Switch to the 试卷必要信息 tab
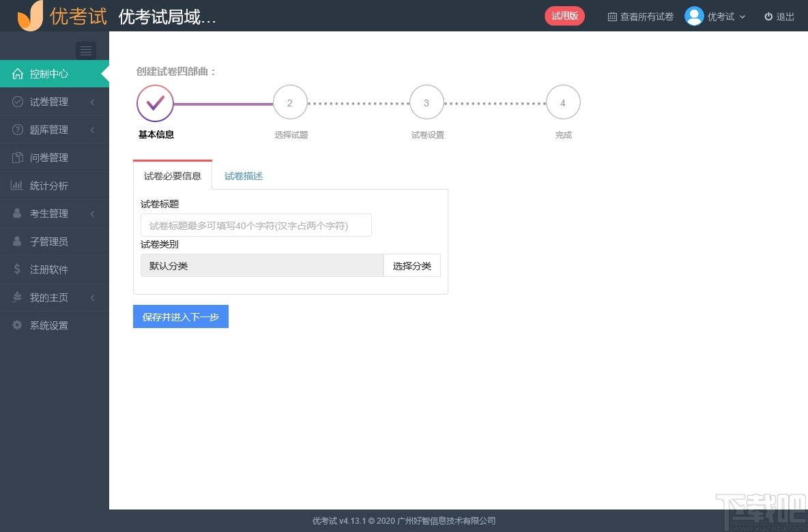808x532 pixels. 173,175
